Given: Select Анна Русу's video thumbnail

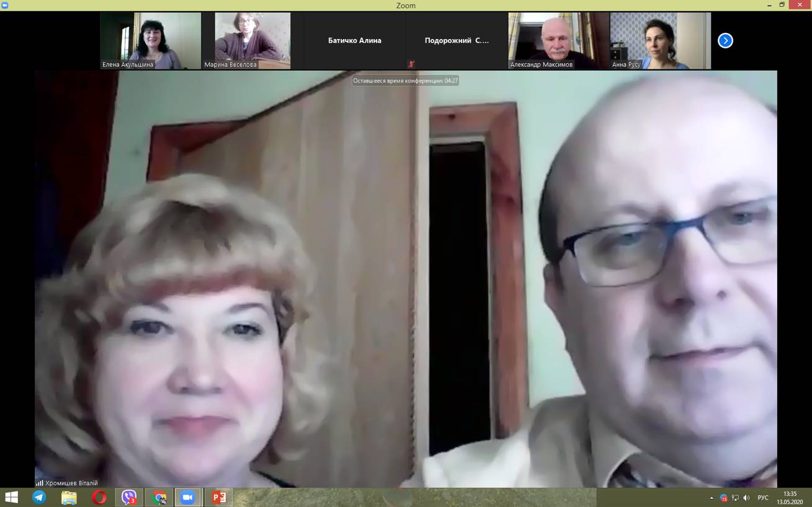Looking at the screenshot, I should pyautogui.click(x=660, y=40).
